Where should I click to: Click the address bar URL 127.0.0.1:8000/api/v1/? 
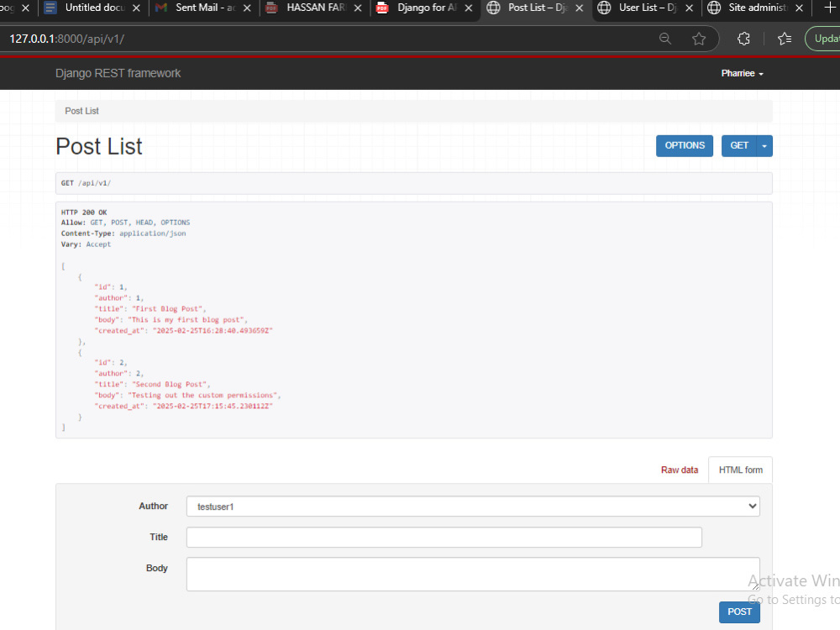tap(67, 39)
